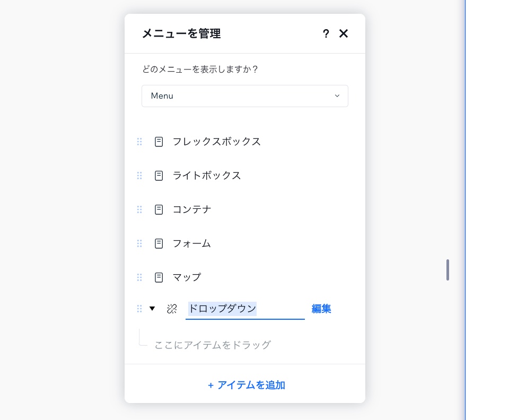Select the コンテナ menu item
This screenshot has width=509, height=420.
(191, 209)
